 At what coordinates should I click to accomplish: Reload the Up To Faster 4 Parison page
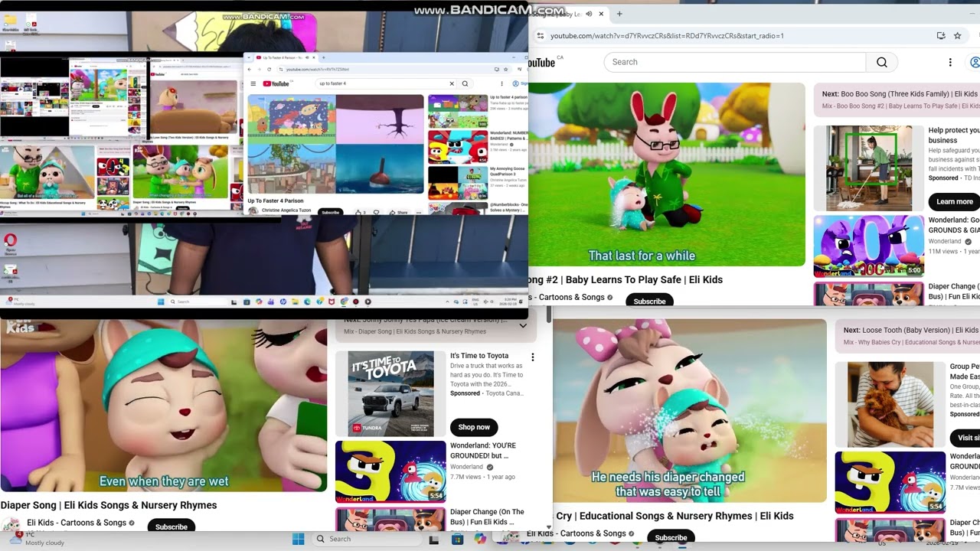pyautogui.click(x=269, y=70)
